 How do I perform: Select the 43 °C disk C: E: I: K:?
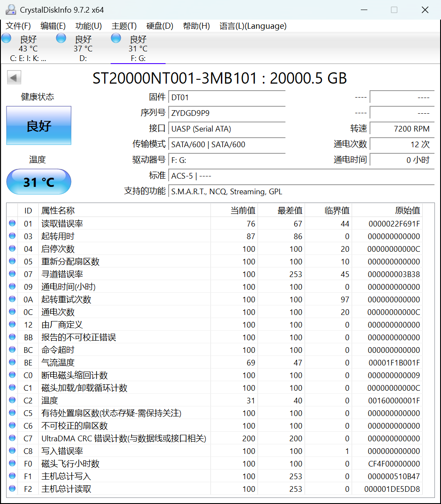28,48
